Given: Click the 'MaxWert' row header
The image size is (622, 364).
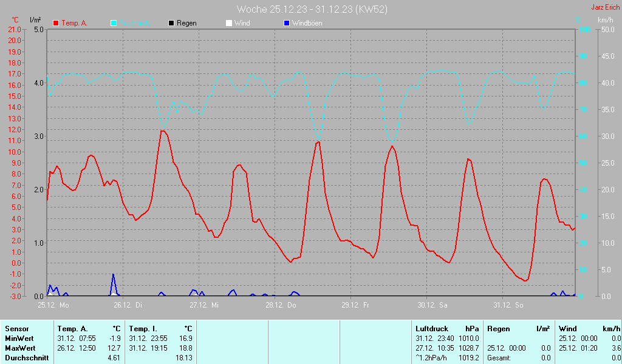Looking at the screenshot, I should pyautogui.click(x=20, y=348).
